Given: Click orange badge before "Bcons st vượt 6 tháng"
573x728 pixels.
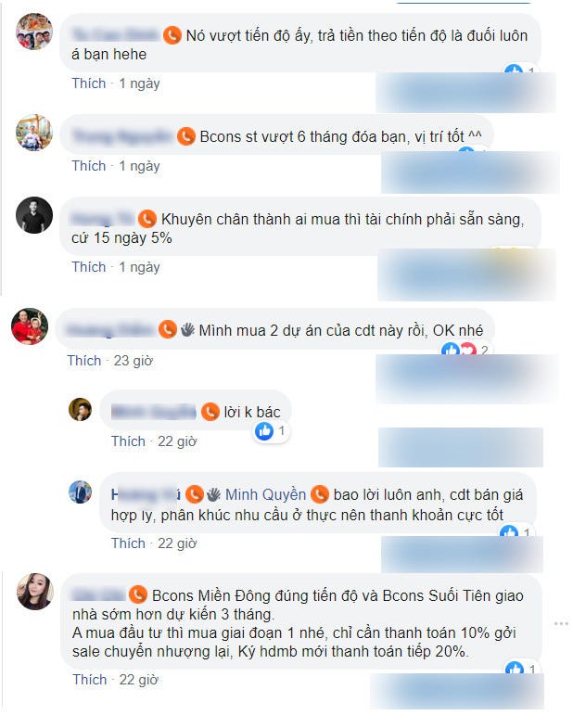Looking at the screenshot, I should click(x=186, y=136).
